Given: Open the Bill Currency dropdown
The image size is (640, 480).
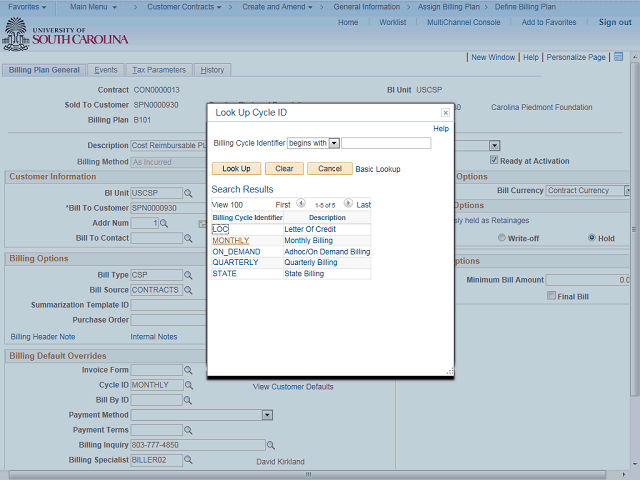Looking at the screenshot, I should (x=627, y=191).
